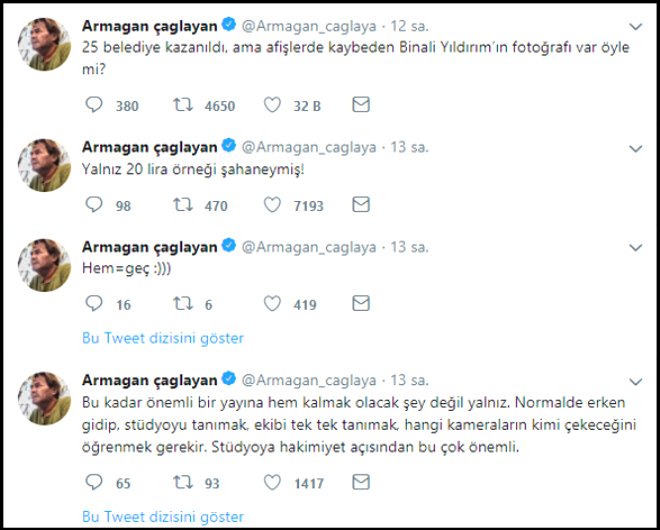
Task: Open chevron menu on Hem=geç tweet
Action: click(635, 248)
